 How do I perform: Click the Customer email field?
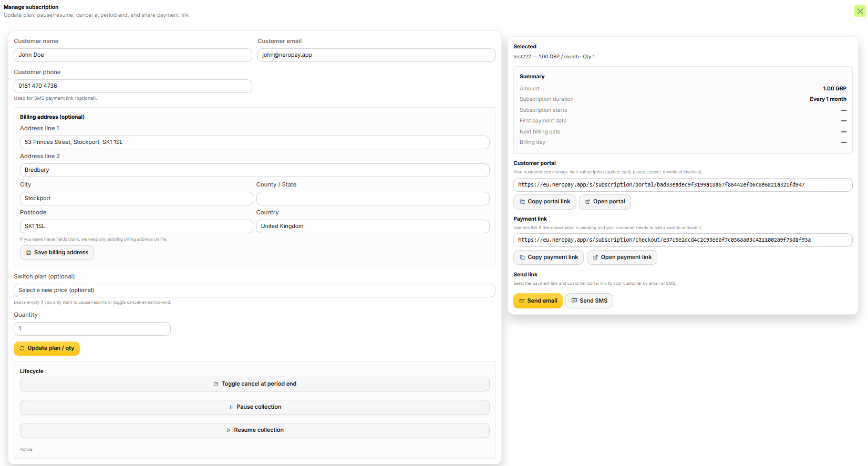pos(376,55)
